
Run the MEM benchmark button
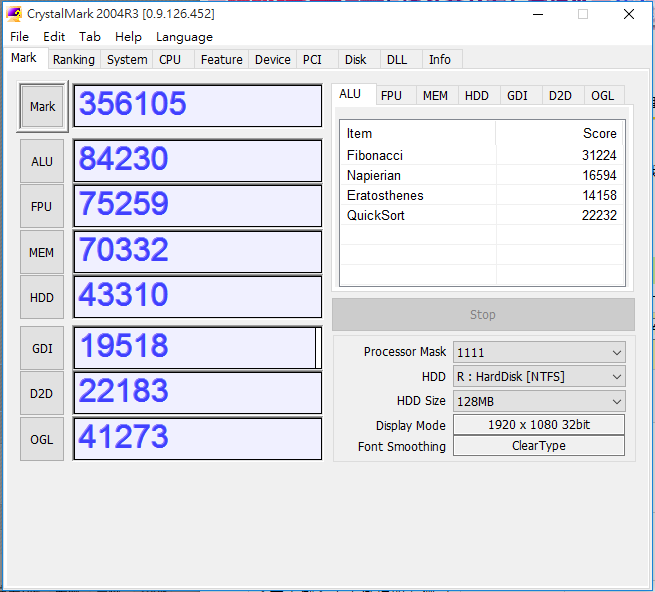coord(42,252)
